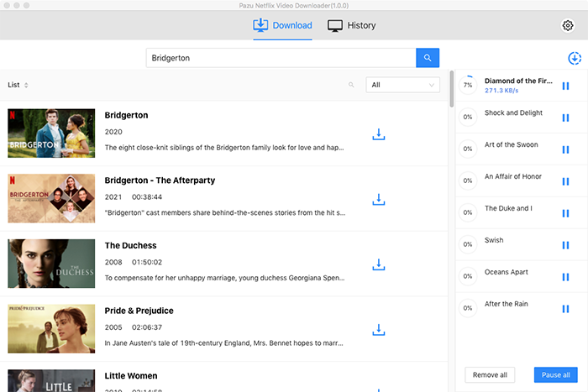Click the Remove all button

click(x=490, y=374)
